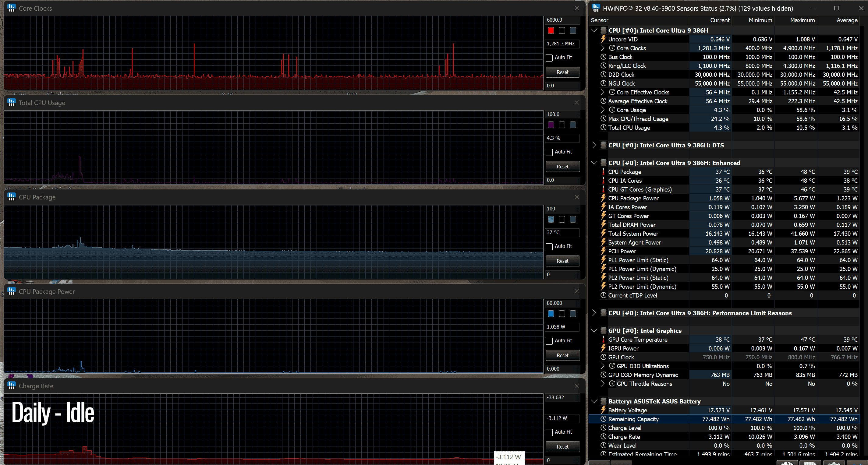Click the Average column header
The height and width of the screenshot is (465, 868).
click(838, 20)
